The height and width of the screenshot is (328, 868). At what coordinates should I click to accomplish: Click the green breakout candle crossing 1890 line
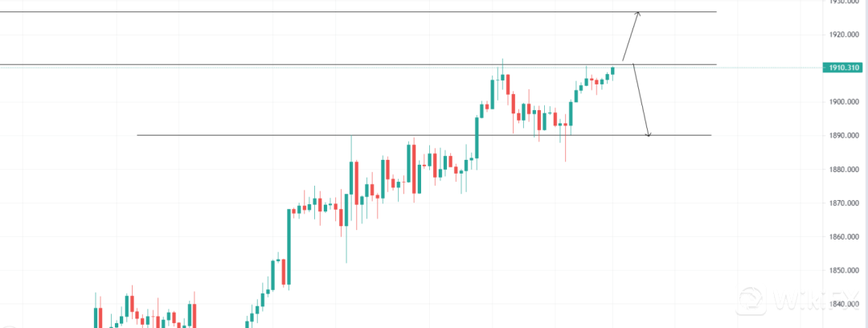pyautogui.click(x=477, y=138)
